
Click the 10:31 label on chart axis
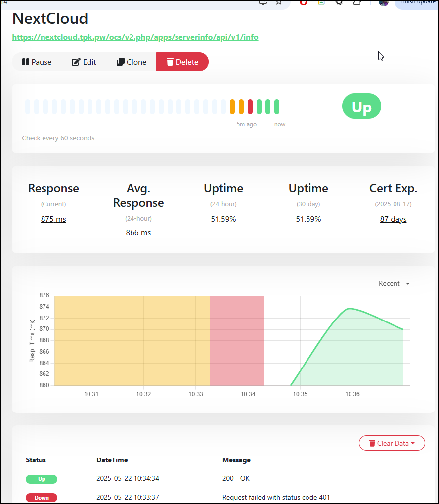click(91, 394)
